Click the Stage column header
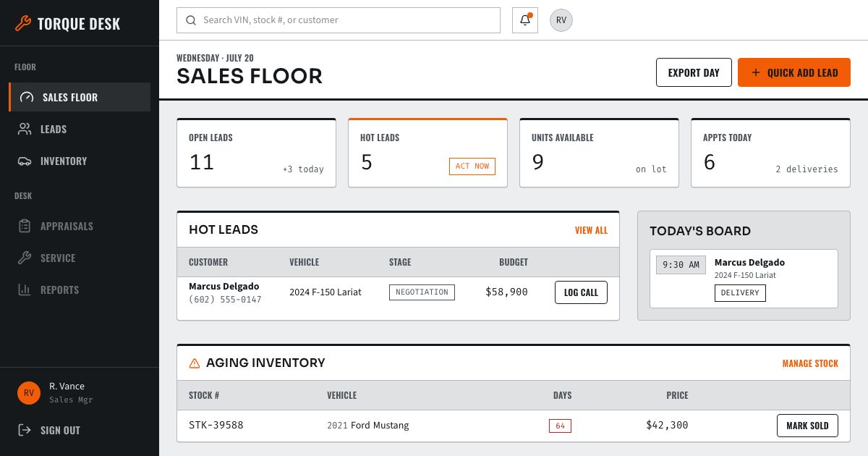 [x=400, y=262]
